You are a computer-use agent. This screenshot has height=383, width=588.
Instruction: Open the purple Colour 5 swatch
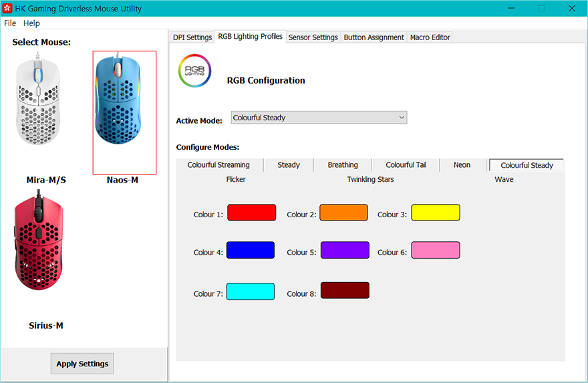tap(345, 250)
